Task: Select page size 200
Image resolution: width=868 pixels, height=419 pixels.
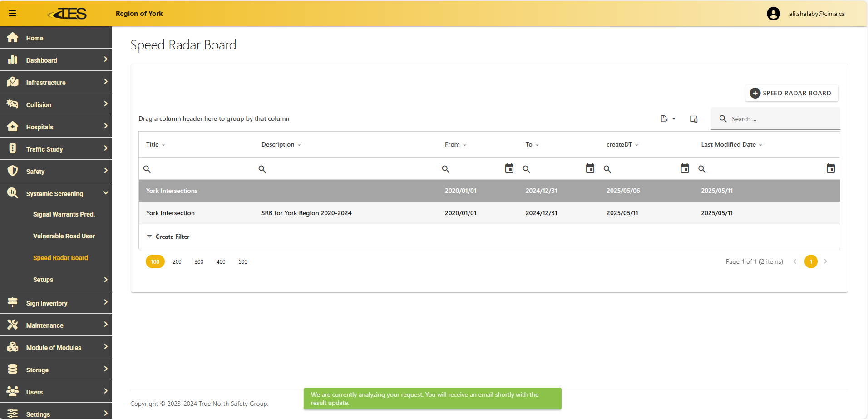Action: (177, 262)
